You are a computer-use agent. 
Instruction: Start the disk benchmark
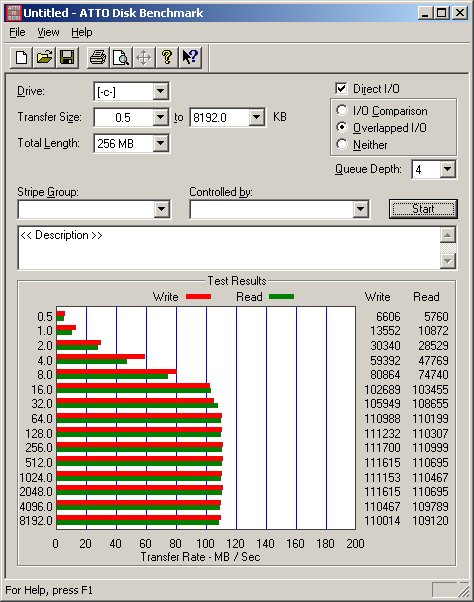(x=423, y=209)
